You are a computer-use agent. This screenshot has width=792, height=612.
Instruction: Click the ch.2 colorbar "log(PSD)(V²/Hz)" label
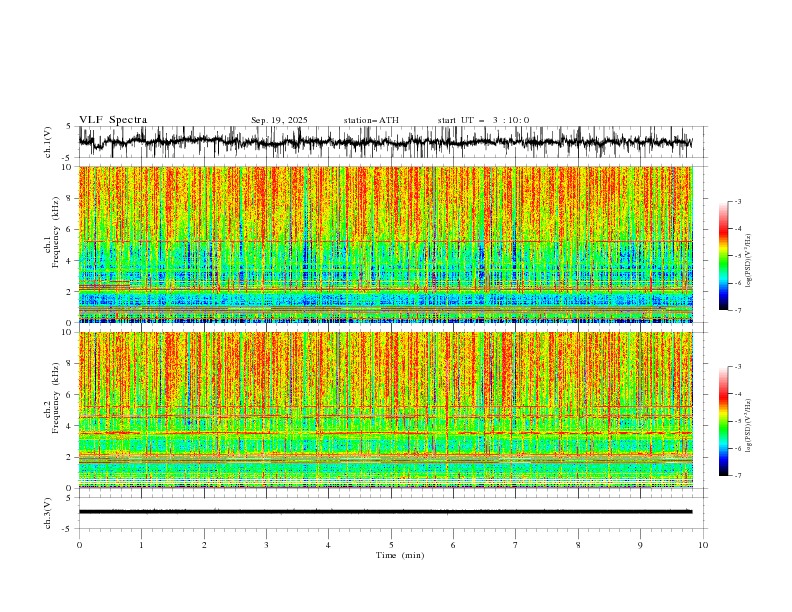point(748,425)
